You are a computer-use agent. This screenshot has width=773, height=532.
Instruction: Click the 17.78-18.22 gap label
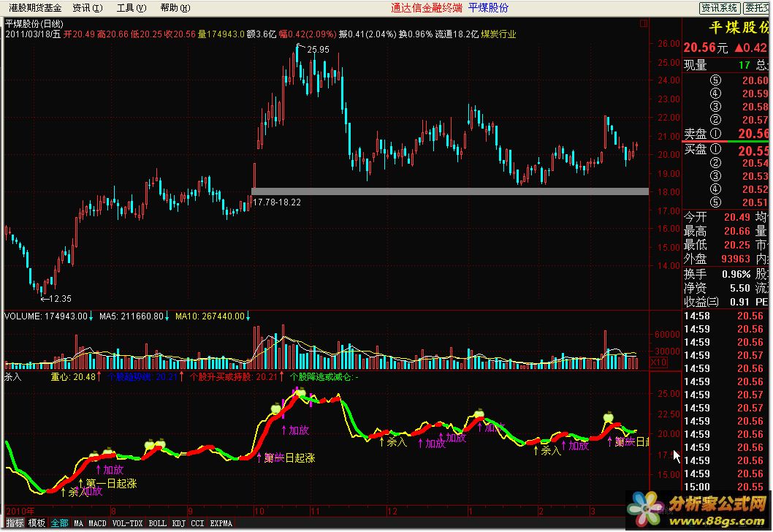[x=277, y=202]
